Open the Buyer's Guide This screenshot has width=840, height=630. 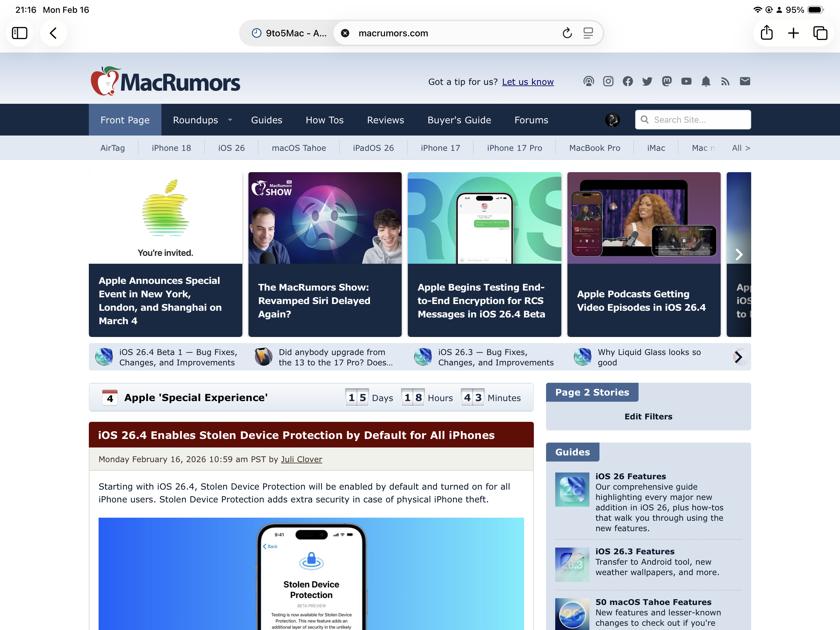459,120
